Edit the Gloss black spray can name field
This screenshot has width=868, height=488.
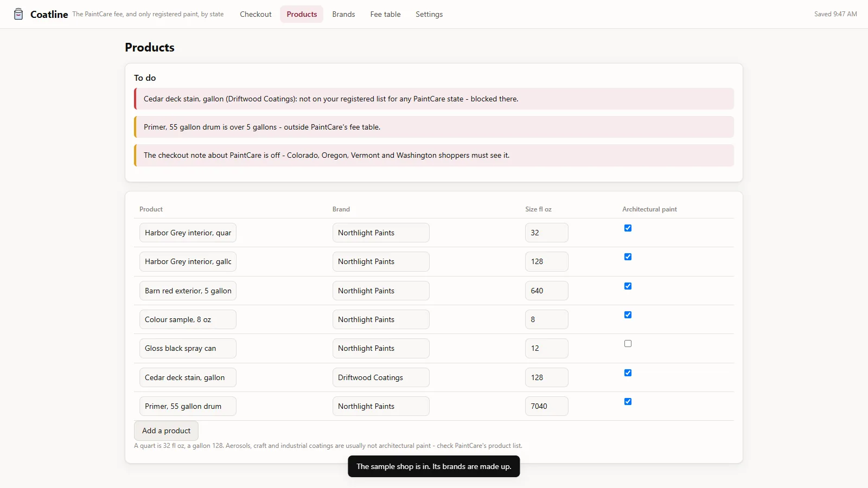coord(188,348)
